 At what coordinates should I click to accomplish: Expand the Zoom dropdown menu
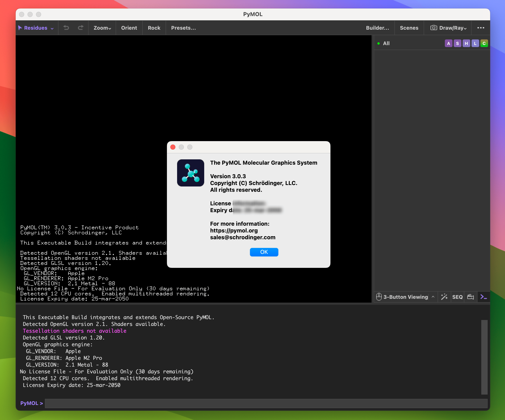pos(102,28)
